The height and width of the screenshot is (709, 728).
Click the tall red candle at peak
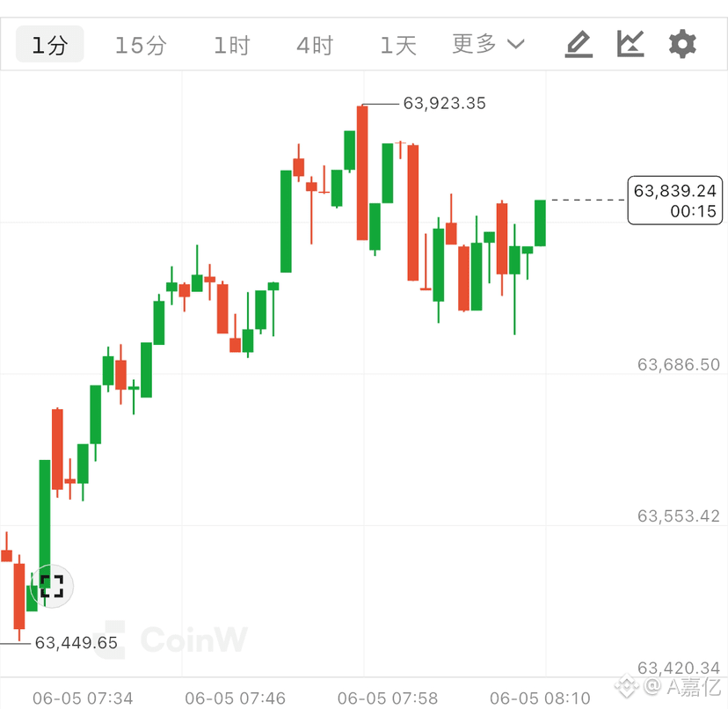(x=362, y=172)
